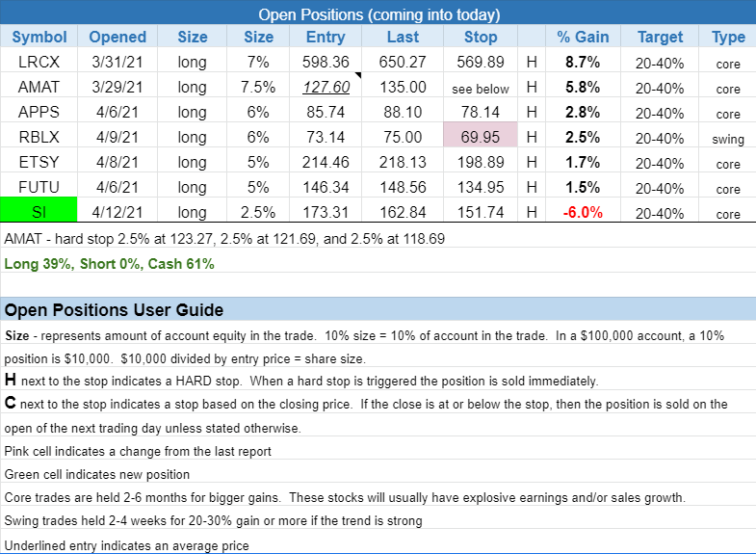Viewport: 756px width, 554px height.
Task: Click the 151.74 stop price
Action: coord(481,212)
